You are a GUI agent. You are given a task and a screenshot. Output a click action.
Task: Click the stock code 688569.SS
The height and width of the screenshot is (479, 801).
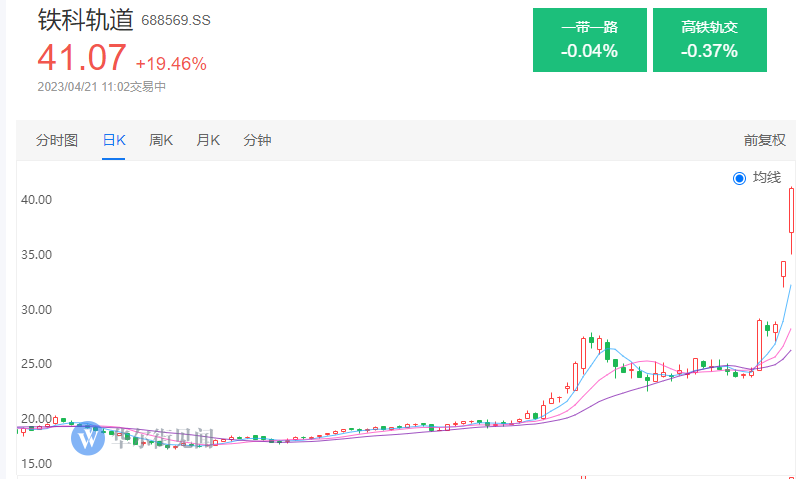click(x=176, y=20)
